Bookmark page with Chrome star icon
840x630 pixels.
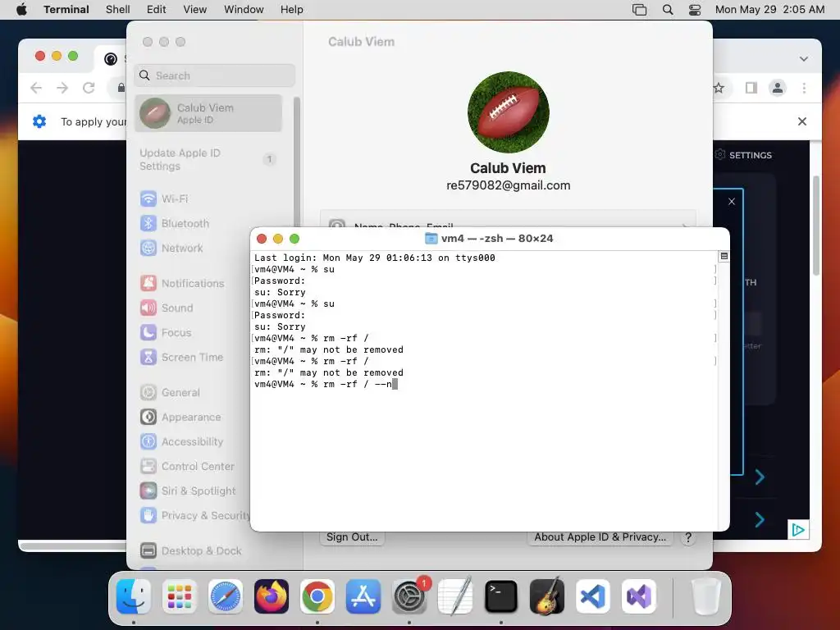719,88
